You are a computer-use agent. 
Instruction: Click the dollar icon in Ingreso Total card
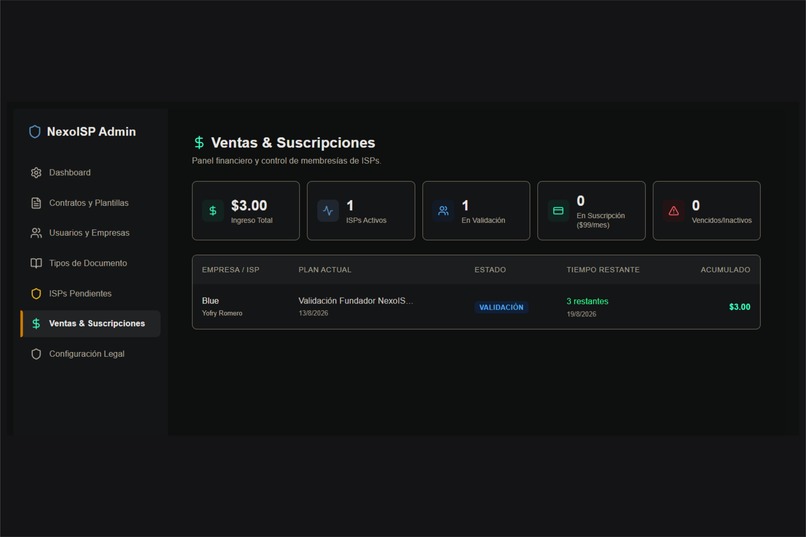pos(213,211)
